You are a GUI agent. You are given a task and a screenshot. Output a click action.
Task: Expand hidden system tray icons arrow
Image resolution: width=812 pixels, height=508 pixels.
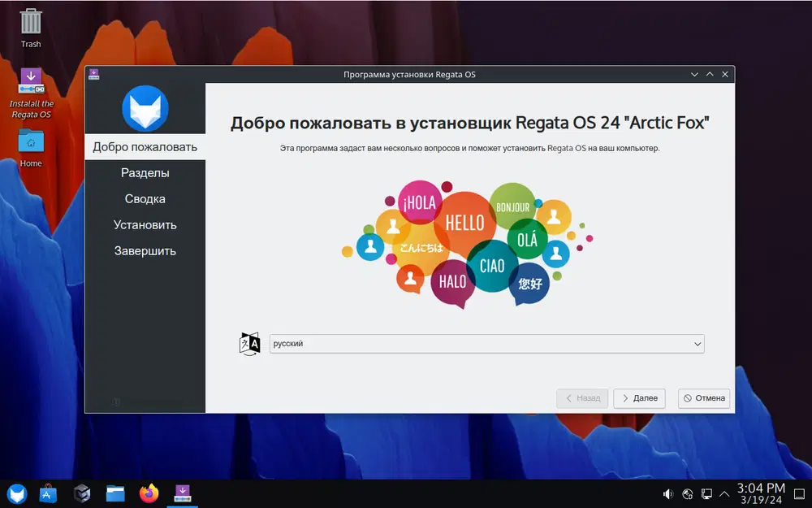[x=724, y=494]
